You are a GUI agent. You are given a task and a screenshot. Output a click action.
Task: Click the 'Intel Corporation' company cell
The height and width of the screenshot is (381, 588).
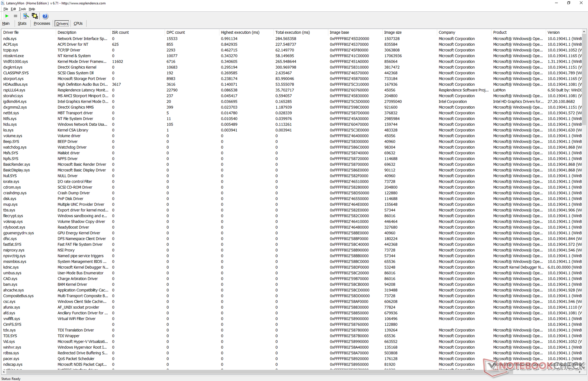453,102
